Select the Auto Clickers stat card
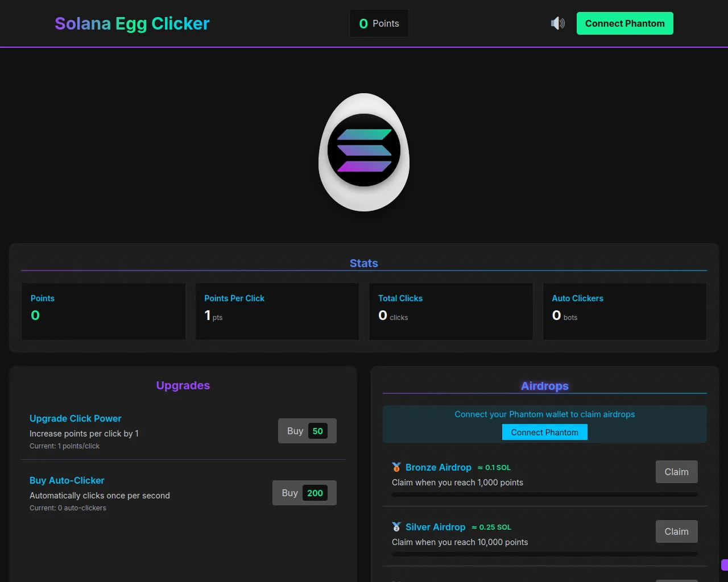The image size is (728, 582). click(x=625, y=311)
